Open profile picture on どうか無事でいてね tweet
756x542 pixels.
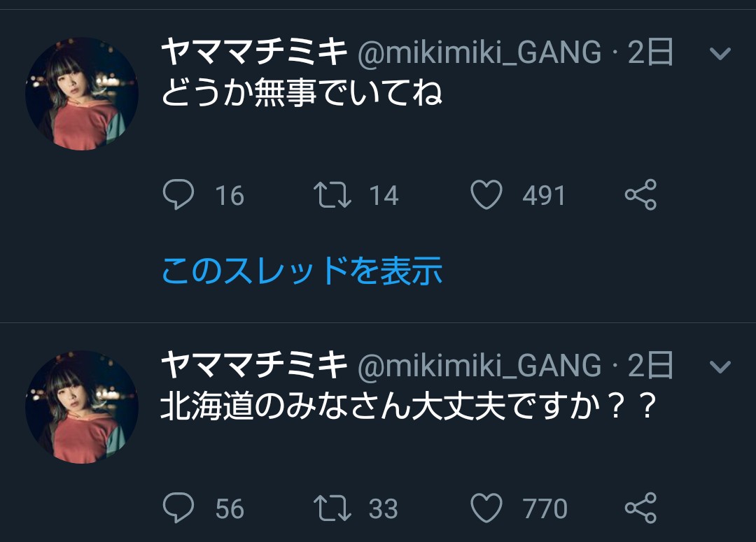82,94
